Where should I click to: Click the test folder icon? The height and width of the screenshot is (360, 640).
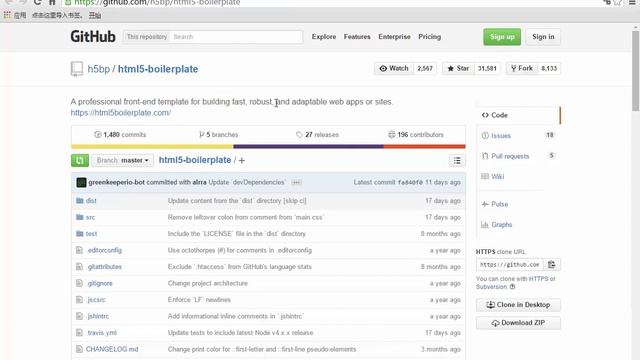tap(80, 233)
